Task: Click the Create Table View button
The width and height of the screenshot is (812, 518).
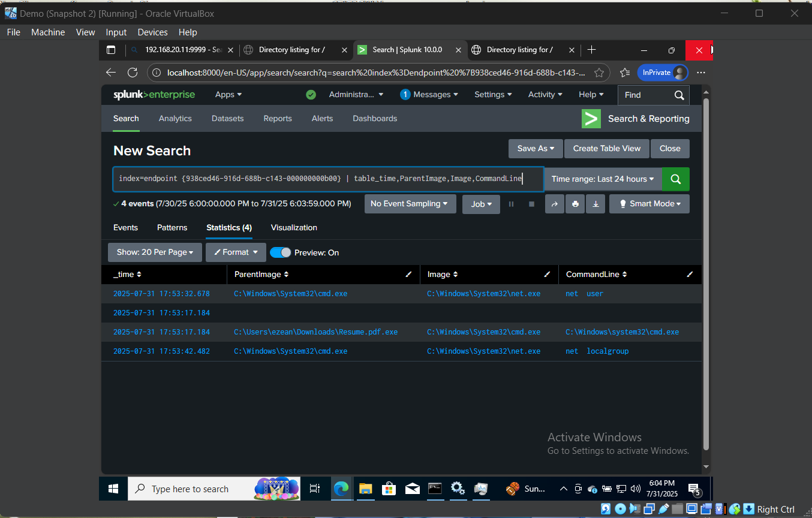Action: coord(606,148)
